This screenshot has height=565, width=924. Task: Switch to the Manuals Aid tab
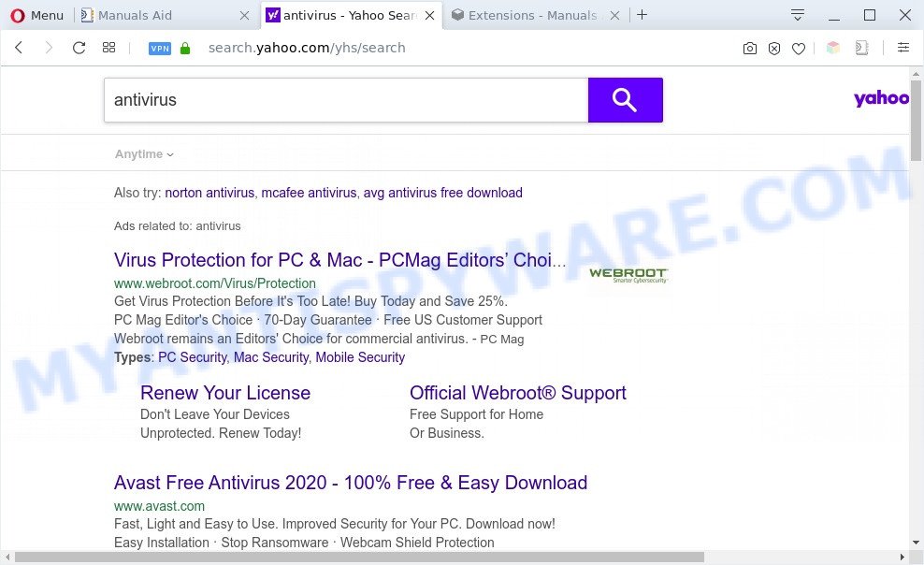click(165, 15)
